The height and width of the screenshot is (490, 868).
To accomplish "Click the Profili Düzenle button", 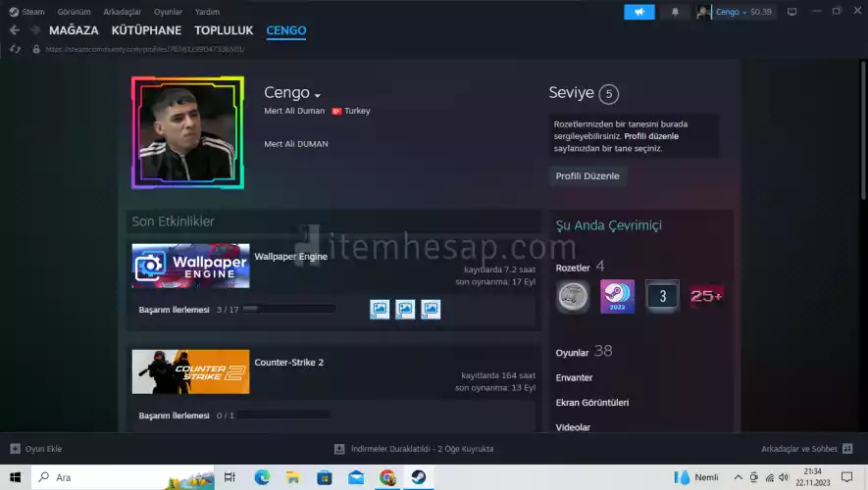I will 587,175.
